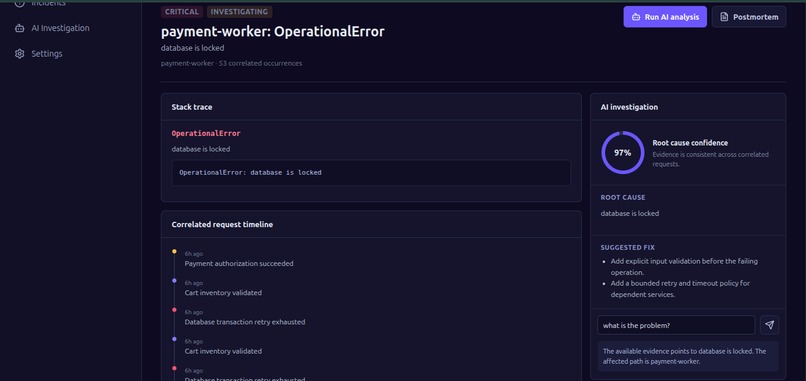Screen dimensions: 806x381
Task: Click 'payment-worker · 53 correlated occurrences' text
Action: point(231,63)
